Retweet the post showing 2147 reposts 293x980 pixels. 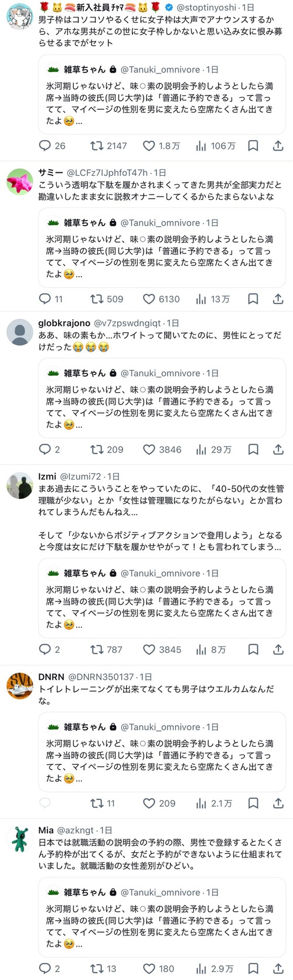108,145
